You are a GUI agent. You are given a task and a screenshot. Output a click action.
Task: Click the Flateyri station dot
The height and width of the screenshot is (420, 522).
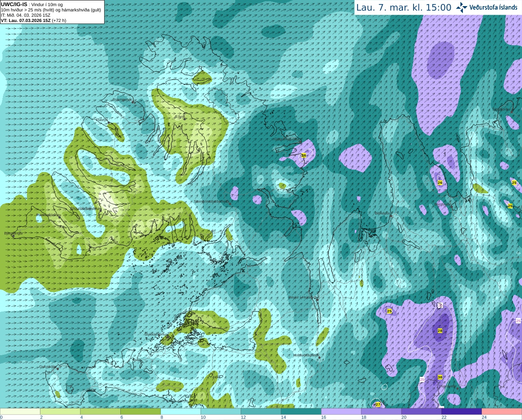click(109, 122)
